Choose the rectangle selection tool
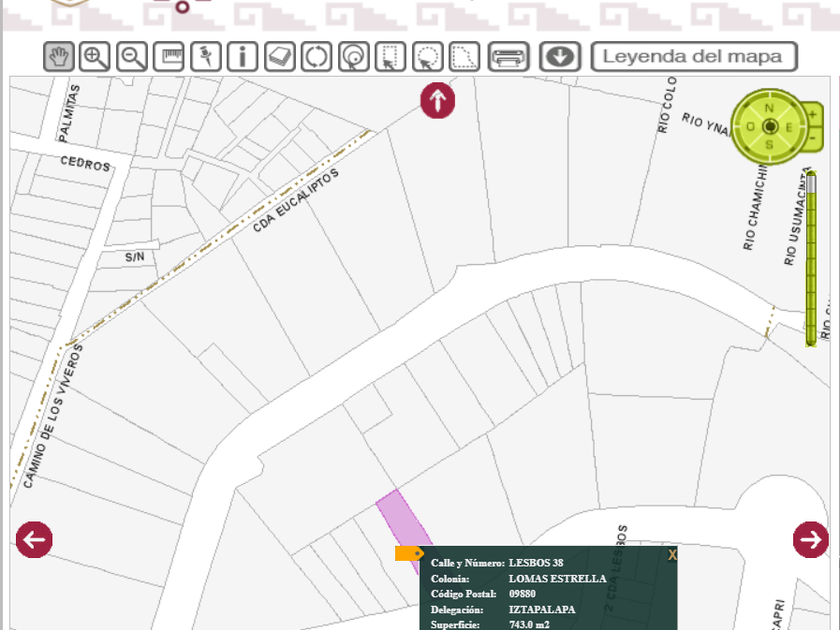 click(x=391, y=57)
